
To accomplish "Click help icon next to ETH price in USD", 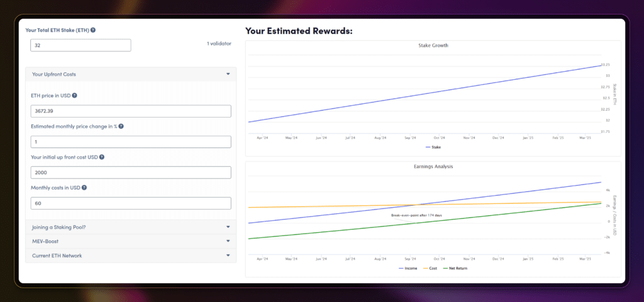I will tap(74, 96).
